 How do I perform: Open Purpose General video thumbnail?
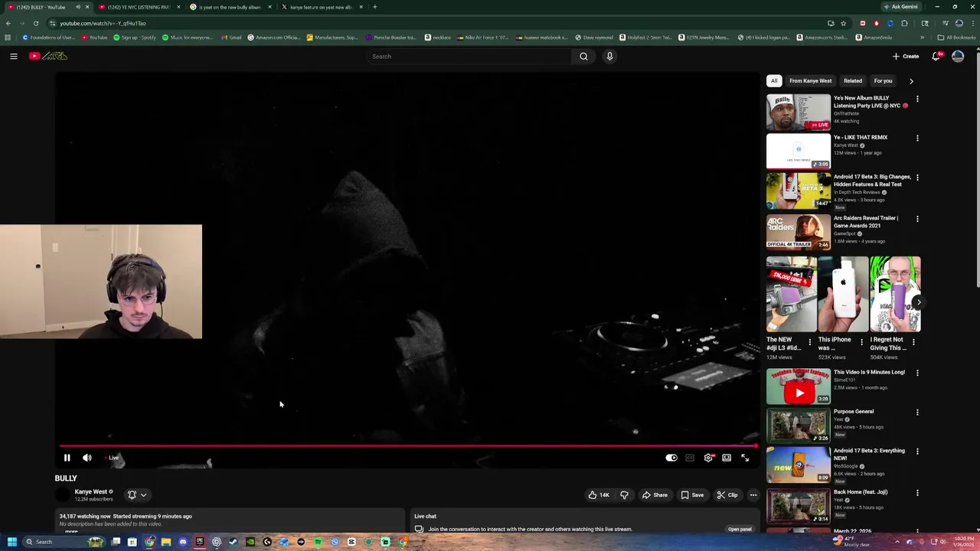click(x=799, y=425)
